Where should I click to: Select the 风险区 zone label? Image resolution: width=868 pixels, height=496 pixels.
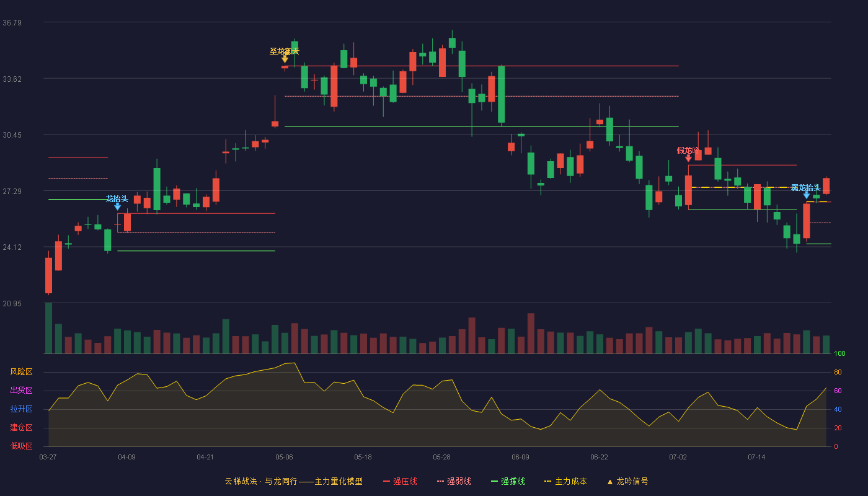click(x=21, y=372)
